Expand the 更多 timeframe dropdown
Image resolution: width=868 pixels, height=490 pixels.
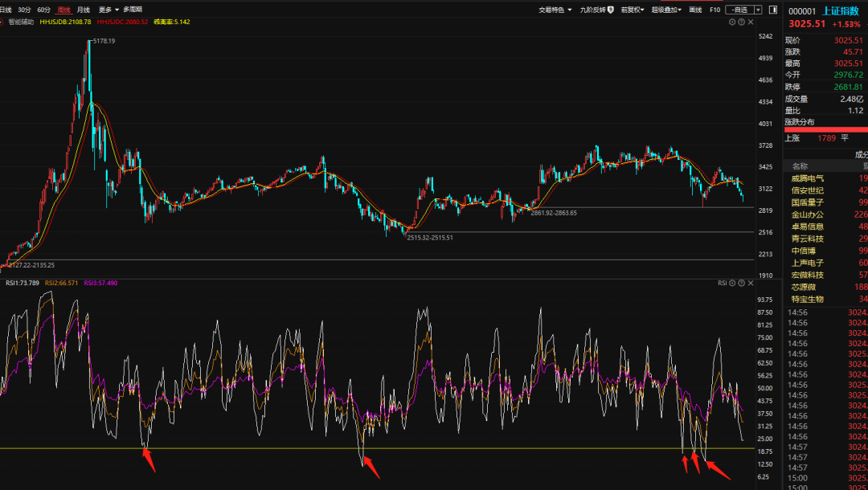(108, 10)
